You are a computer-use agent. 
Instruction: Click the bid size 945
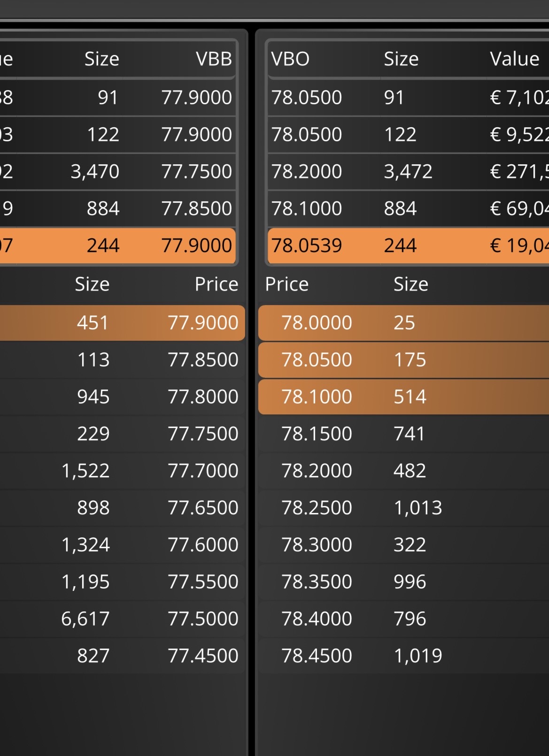click(x=93, y=397)
